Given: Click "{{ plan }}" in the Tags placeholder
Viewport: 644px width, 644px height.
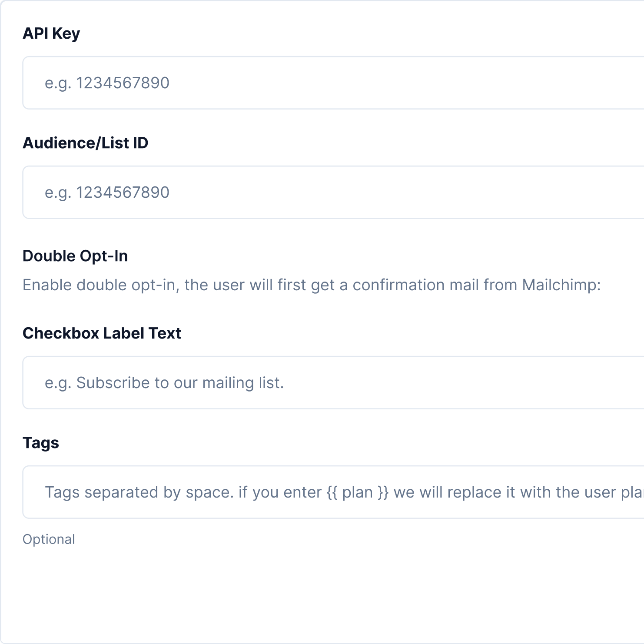Looking at the screenshot, I should click(x=357, y=492).
